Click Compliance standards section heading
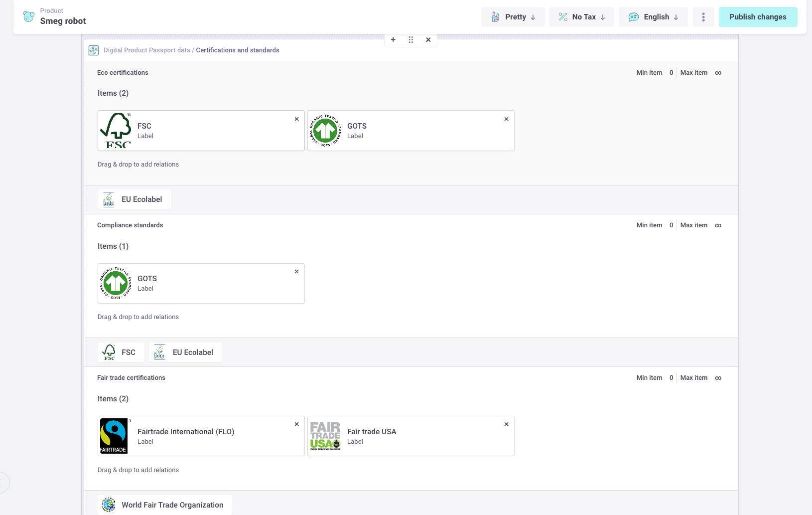Screen dimensions: 812x515 (x=130, y=225)
